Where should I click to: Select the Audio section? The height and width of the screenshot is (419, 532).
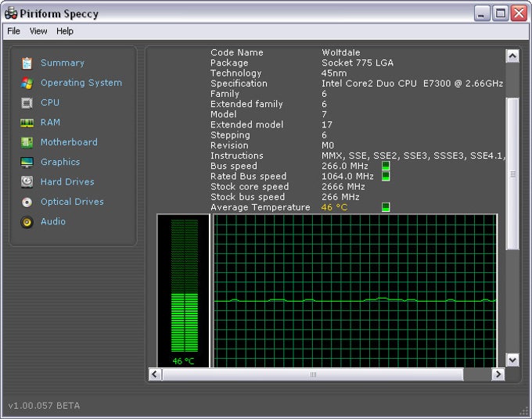[x=53, y=221]
